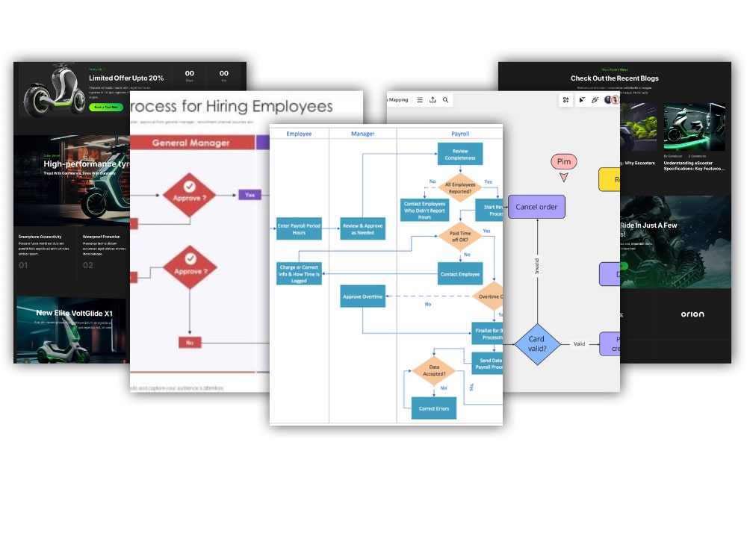Click the Manager swimlane header
The image size is (747, 560).
coord(362,134)
